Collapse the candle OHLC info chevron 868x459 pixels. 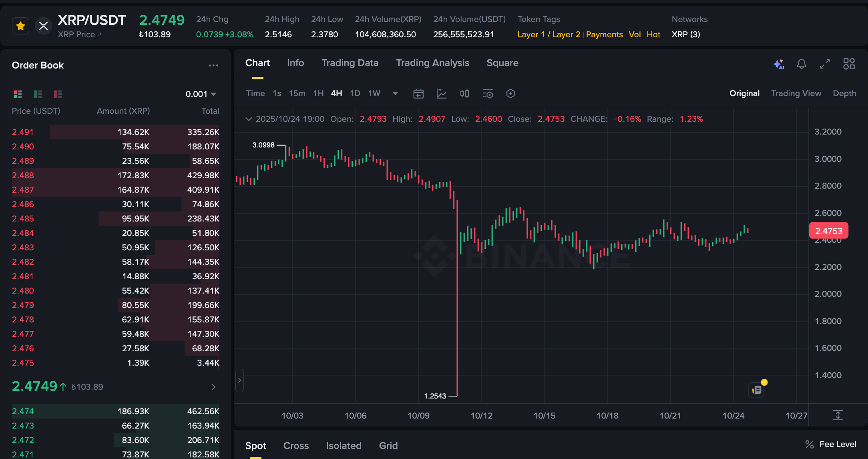249,119
